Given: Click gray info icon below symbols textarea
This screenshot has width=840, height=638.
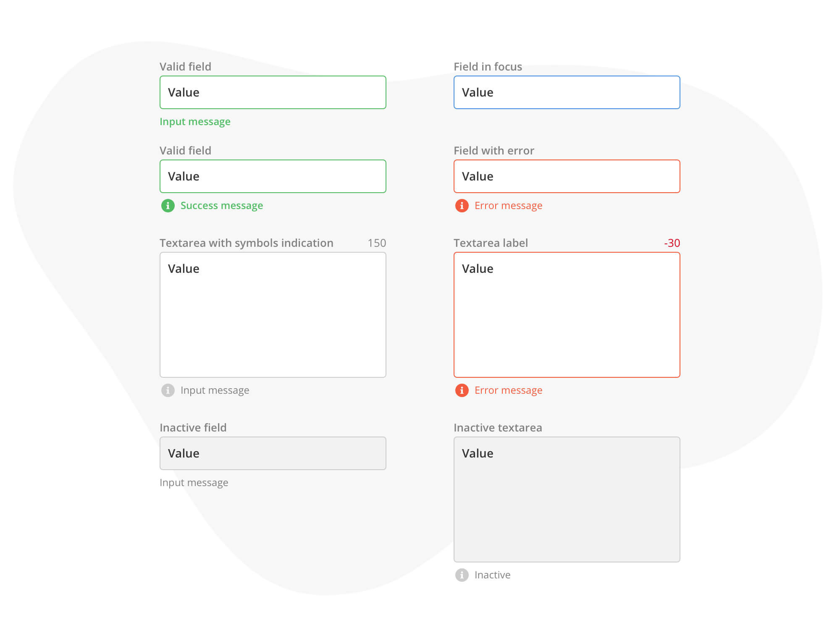Looking at the screenshot, I should click(168, 390).
